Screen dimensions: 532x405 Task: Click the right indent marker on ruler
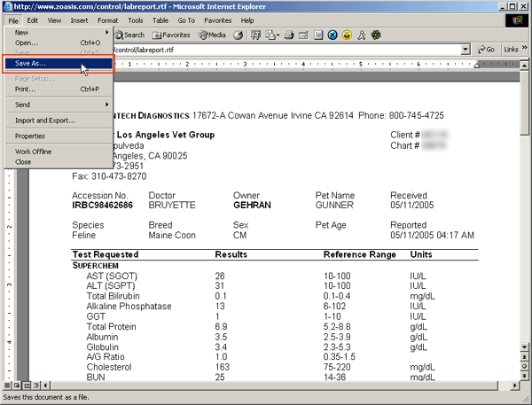coord(477,65)
